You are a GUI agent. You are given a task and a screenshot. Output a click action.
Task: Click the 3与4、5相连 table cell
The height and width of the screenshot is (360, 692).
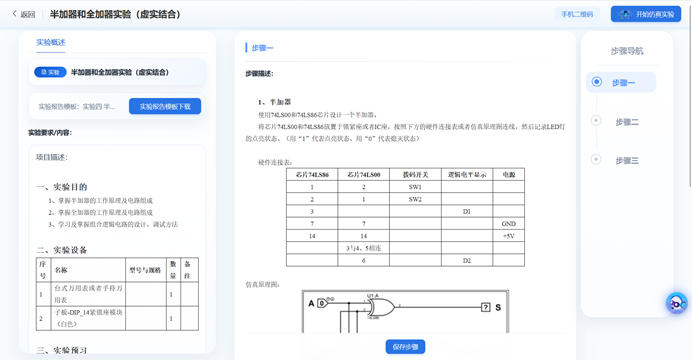tap(364, 248)
